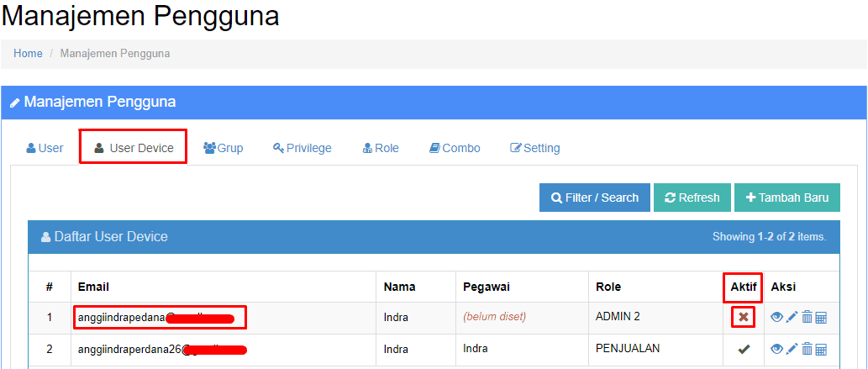The width and height of the screenshot is (868, 369).
Task: Delete the ADMIN 2 user via trash icon
Action: 807,317
